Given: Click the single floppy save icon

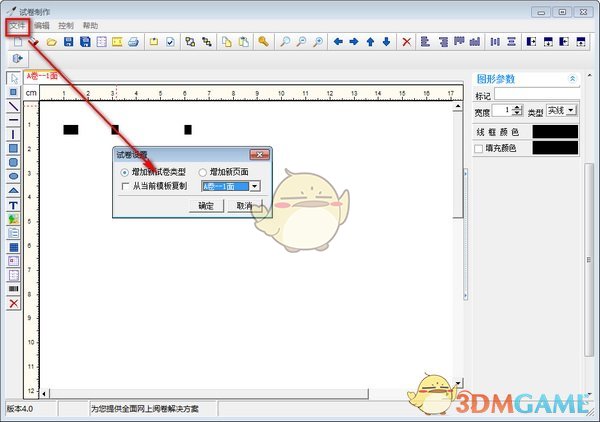Looking at the screenshot, I should (68, 42).
